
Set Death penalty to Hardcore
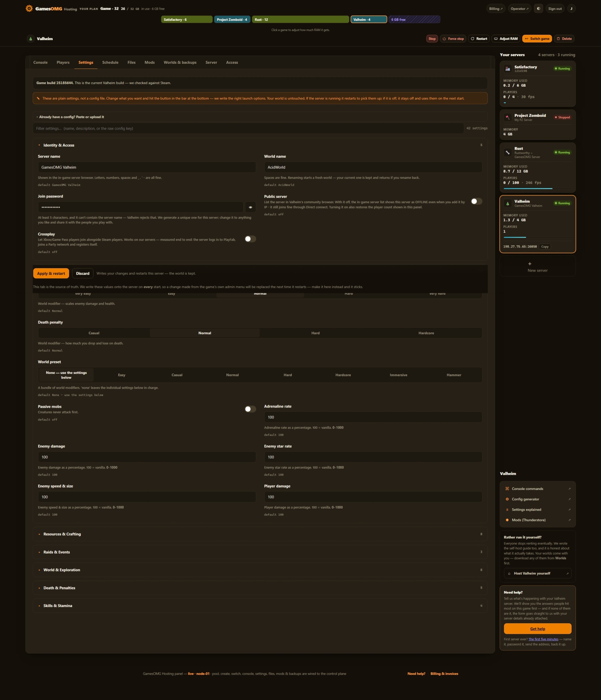pyautogui.click(x=426, y=333)
